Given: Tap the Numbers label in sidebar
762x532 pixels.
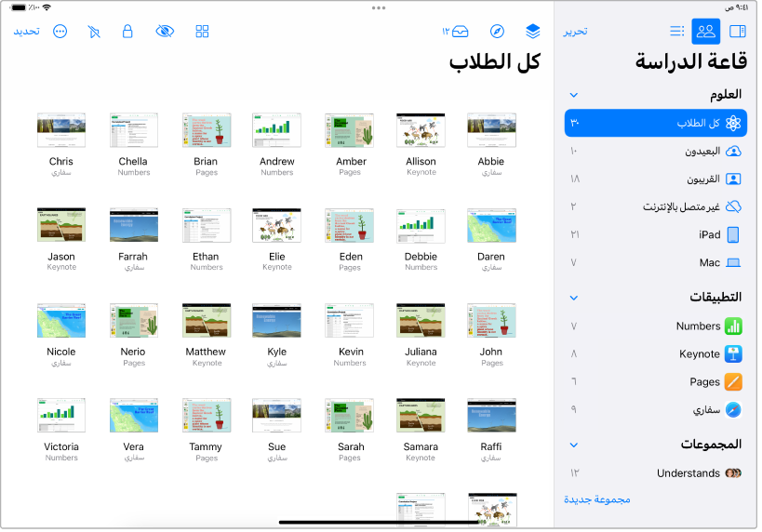Looking at the screenshot, I should click(698, 326).
